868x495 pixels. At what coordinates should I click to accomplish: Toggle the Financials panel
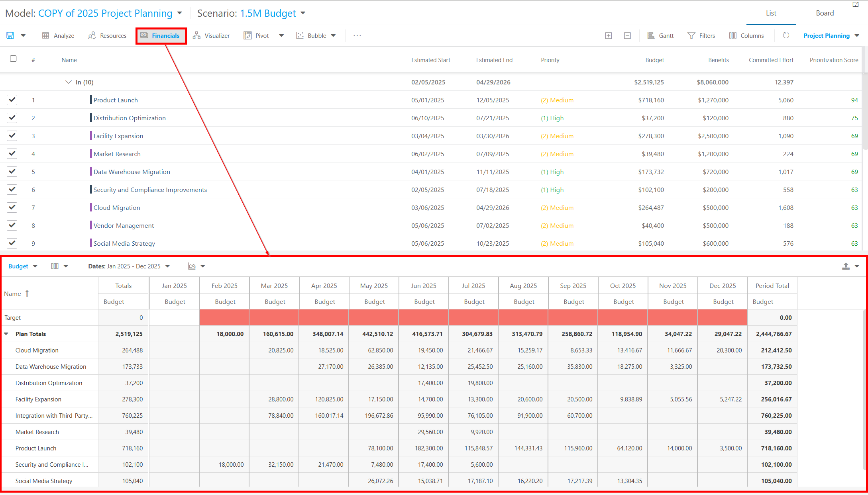pyautogui.click(x=161, y=35)
